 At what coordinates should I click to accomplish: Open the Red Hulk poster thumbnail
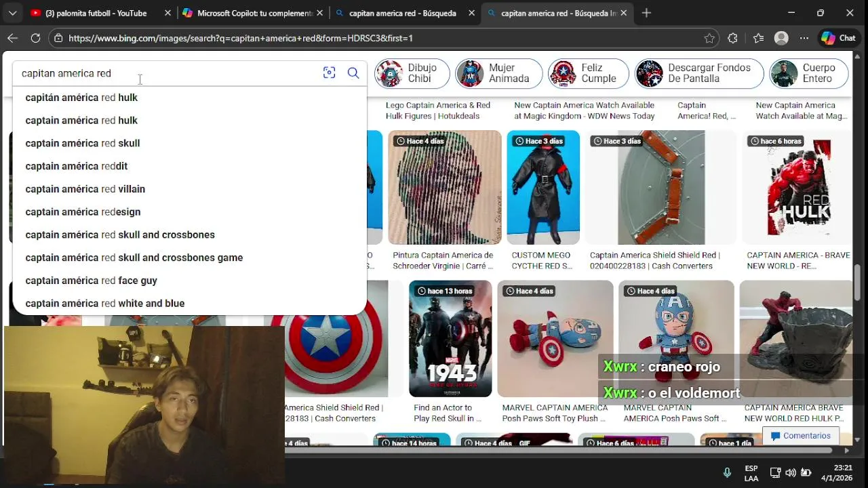[x=796, y=188]
